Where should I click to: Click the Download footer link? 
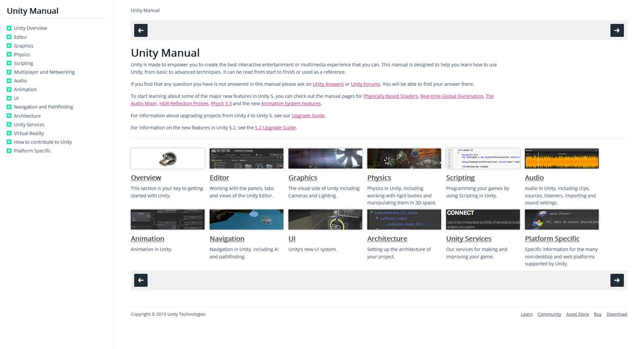[x=617, y=314]
